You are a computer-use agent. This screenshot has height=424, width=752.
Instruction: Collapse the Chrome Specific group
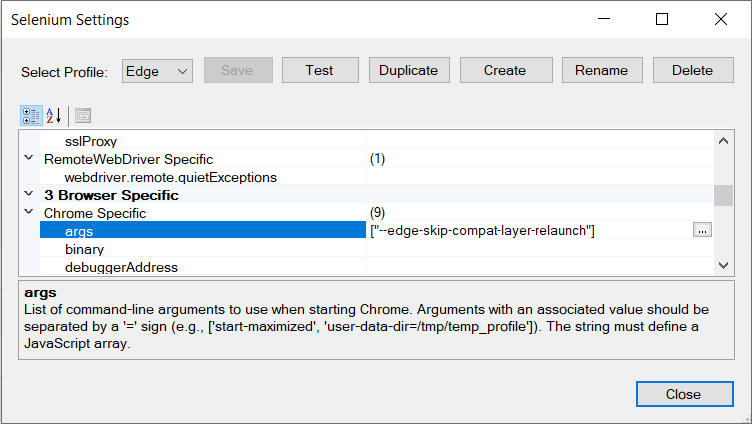tap(28, 213)
